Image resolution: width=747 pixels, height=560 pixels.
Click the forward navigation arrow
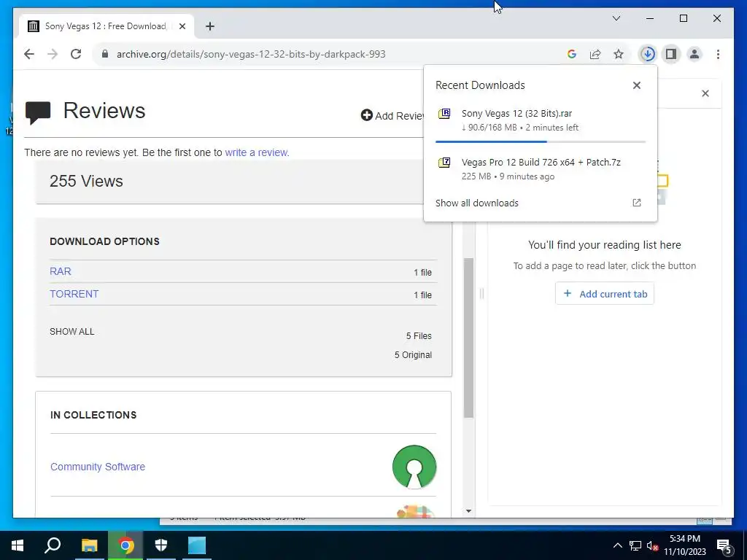point(53,54)
